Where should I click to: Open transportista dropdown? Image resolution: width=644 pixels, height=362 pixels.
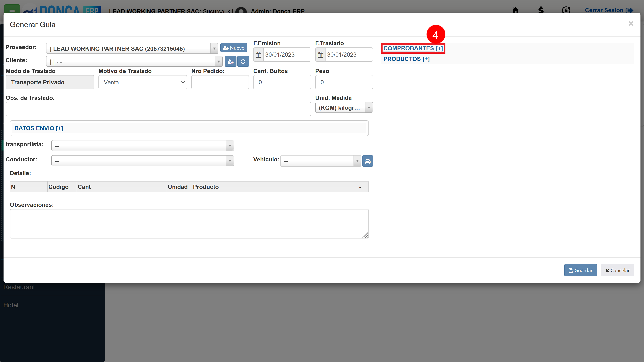pos(143,146)
